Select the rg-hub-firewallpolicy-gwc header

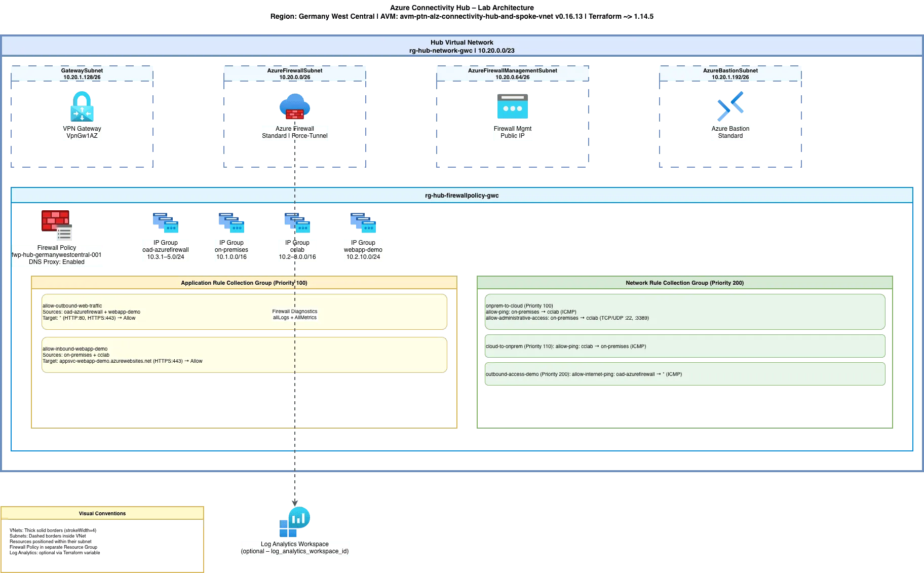pyautogui.click(x=462, y=196)
